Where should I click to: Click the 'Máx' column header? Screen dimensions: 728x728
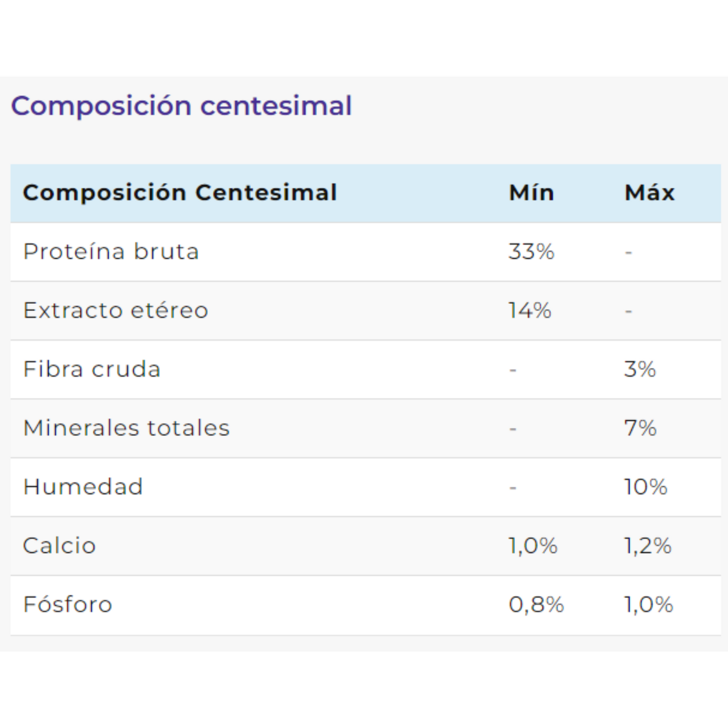[649, 192]
